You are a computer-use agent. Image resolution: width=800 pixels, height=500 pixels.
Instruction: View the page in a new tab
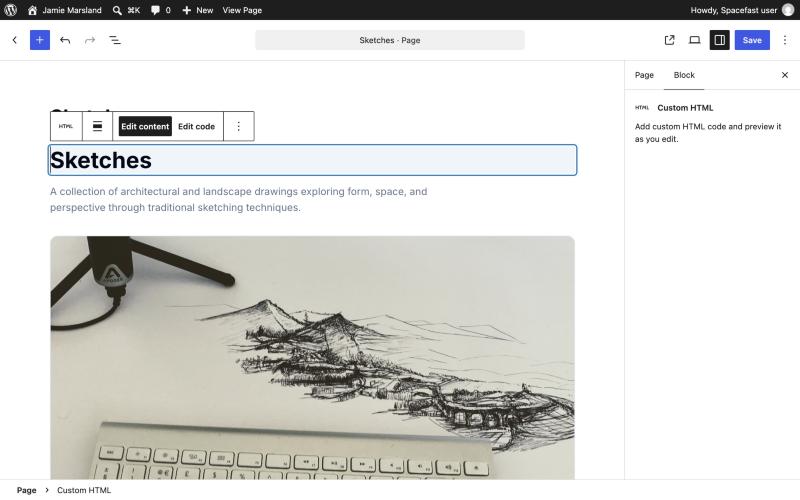coord(669,40)
